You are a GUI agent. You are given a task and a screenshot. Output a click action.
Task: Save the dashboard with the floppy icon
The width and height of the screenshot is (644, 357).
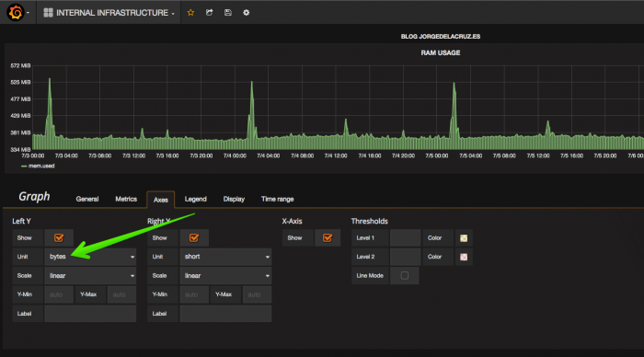tap(228, 13)
